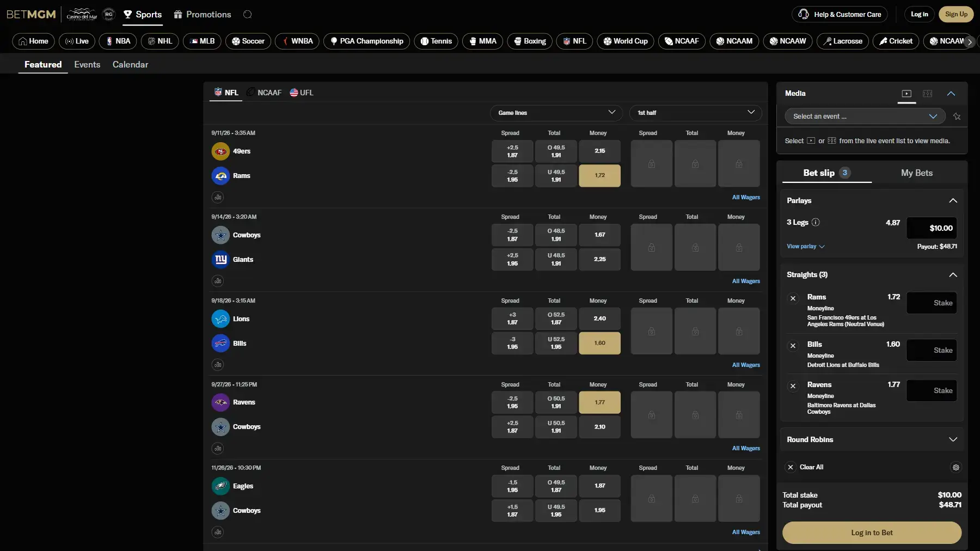The height and width of the screenshot is (551, 980).
Task: Expand the Round Robins section
Action: [x=953, y=440]
